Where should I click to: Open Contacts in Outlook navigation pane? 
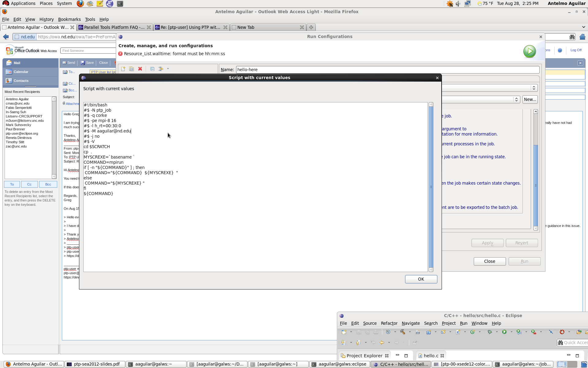coord(31,81)
